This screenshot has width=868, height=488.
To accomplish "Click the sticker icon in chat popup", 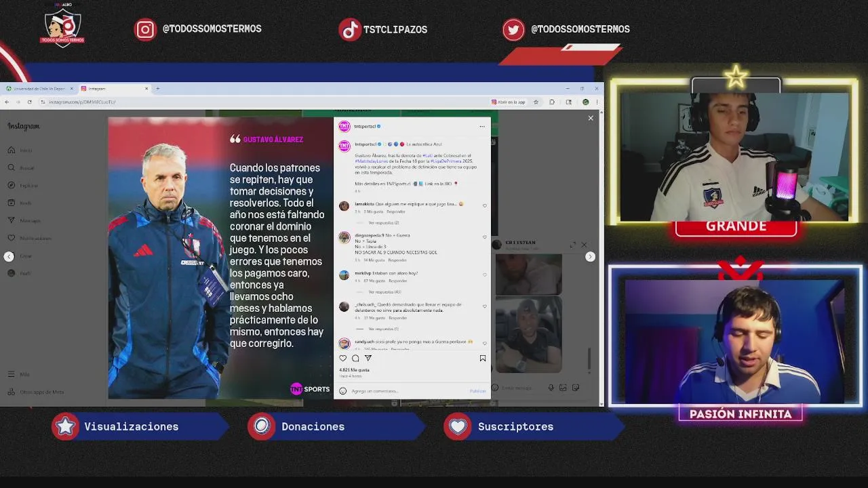I will [x=576, y=388].
